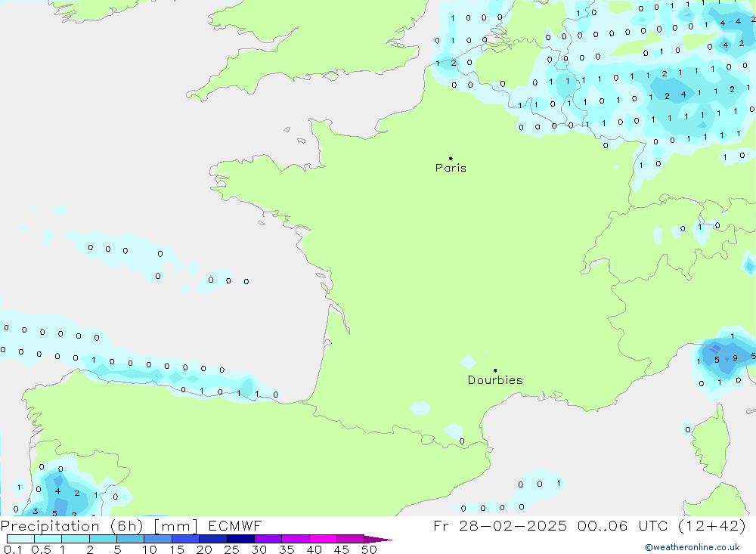
Task: Click the legend value 0.1 label
Action: 13,549
